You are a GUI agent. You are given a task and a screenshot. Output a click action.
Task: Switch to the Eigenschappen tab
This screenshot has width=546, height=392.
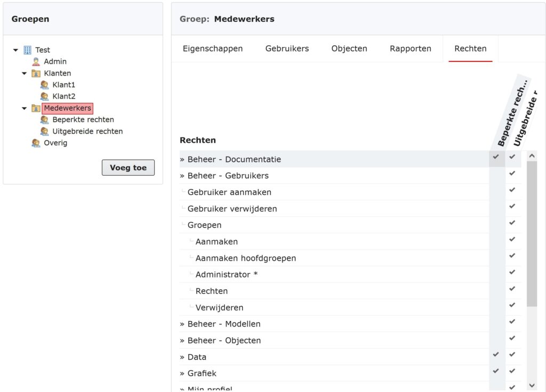(213, 48)
